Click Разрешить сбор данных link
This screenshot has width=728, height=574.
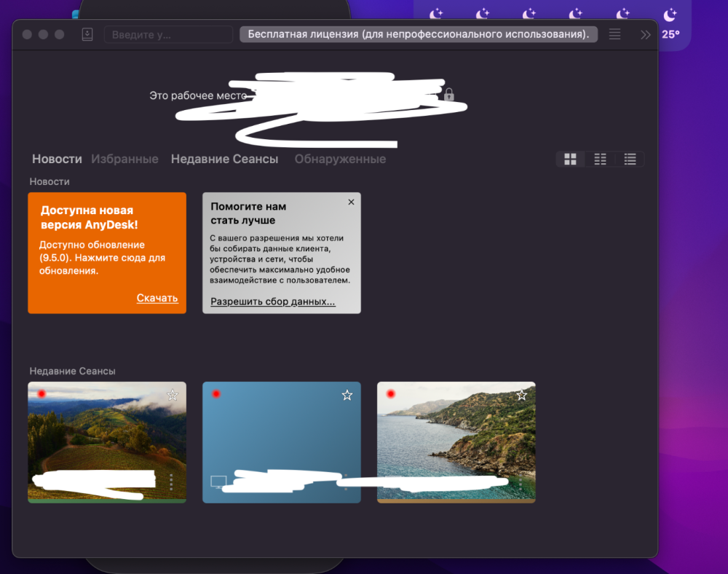pos(272,302)
